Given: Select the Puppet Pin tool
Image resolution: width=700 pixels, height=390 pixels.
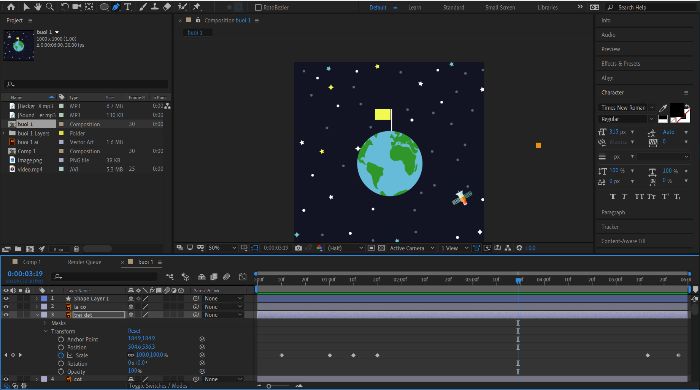Looking at the screenshot, I should pyautogui.click(x=196, y=7).
